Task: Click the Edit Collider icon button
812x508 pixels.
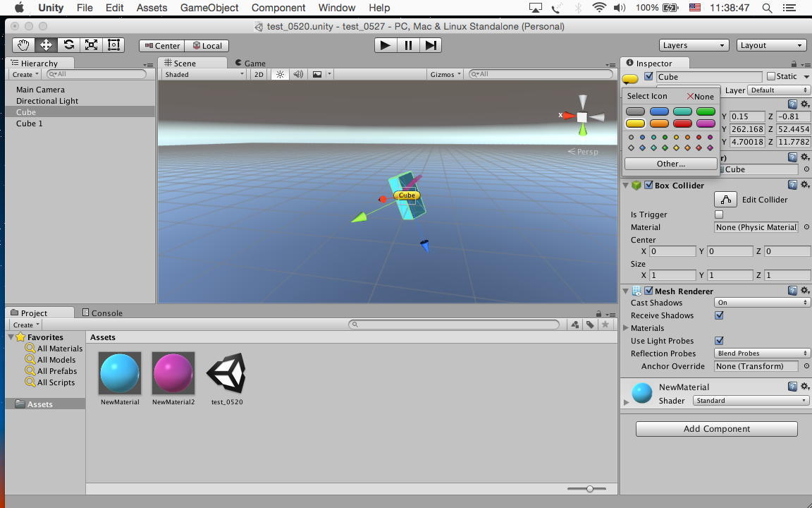Action: [725, 199]
